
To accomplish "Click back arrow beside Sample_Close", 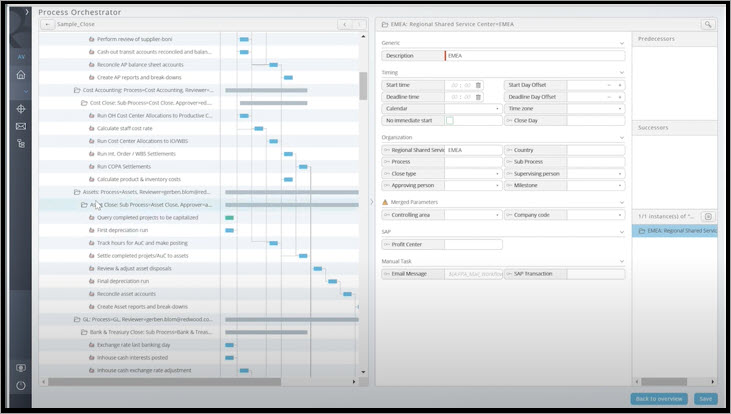I will tap(47, 24).
